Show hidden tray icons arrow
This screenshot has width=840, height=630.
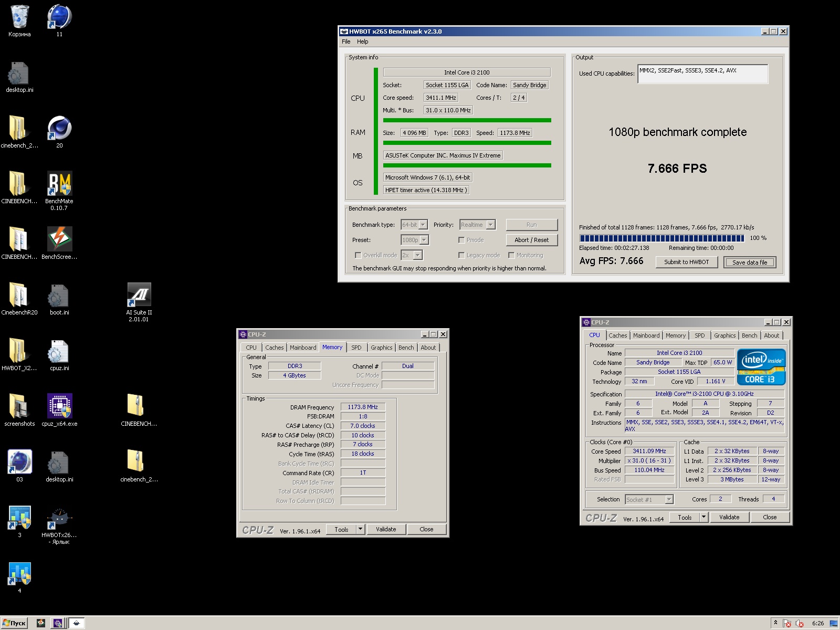pyautogui.click(x=775, y=623)
